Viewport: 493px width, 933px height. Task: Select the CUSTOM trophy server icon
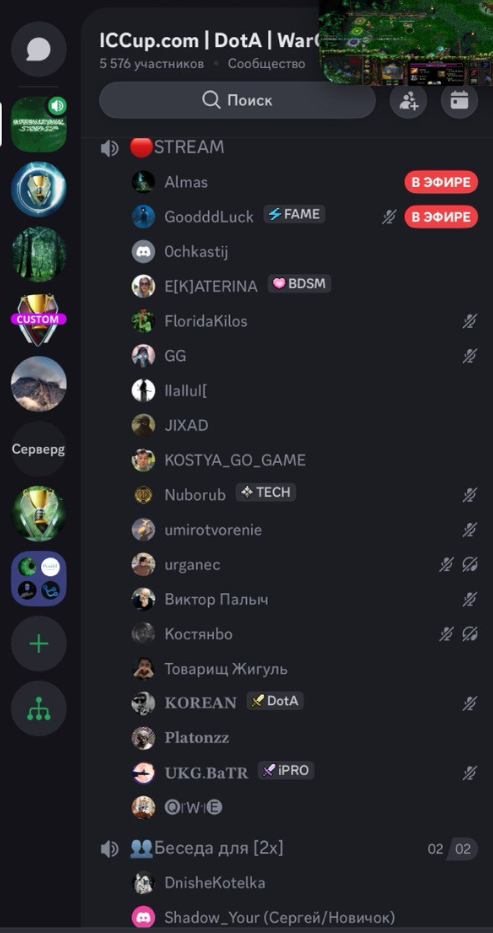pos(39,320)
